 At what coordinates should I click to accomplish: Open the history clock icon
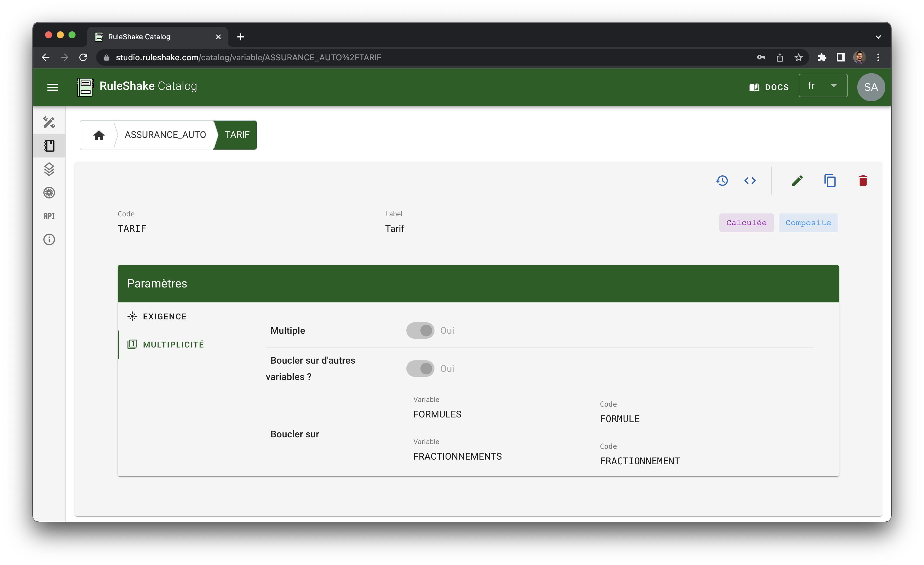(721, 181)
